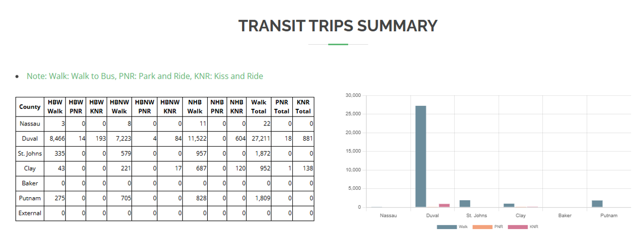Select the County column header

click(x=30, y=106)
